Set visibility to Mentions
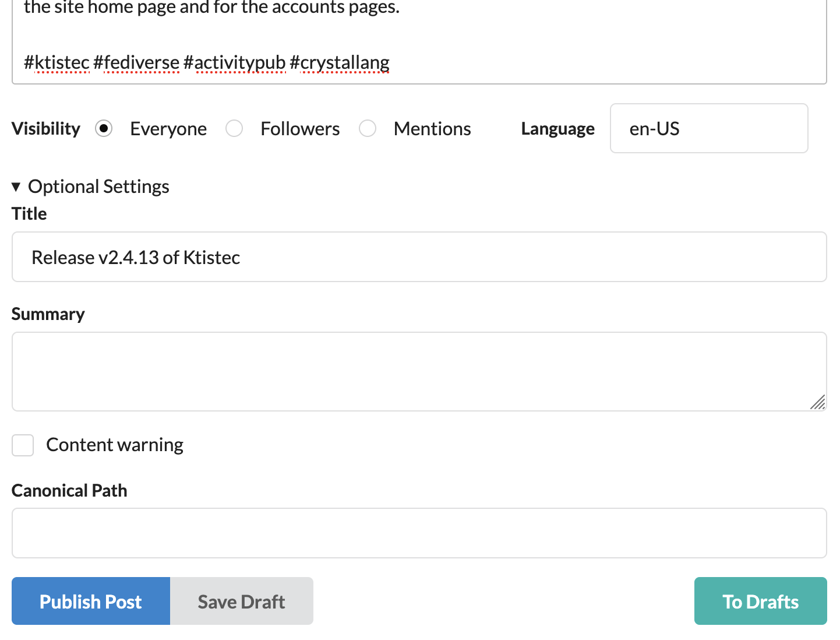 tap(368, 128)
